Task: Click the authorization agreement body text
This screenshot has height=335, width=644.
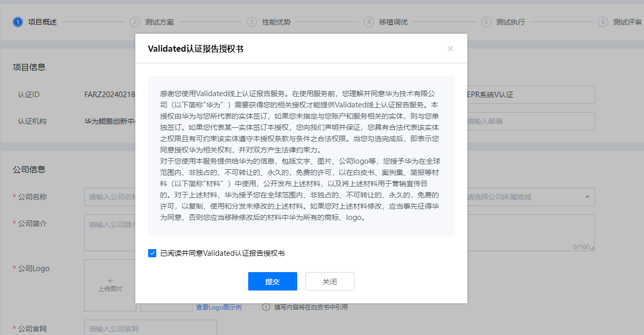Action: [301, 155]
